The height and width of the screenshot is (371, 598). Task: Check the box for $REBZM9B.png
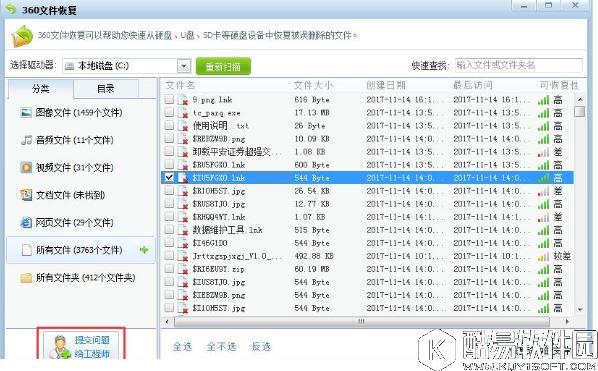point(169,138)
